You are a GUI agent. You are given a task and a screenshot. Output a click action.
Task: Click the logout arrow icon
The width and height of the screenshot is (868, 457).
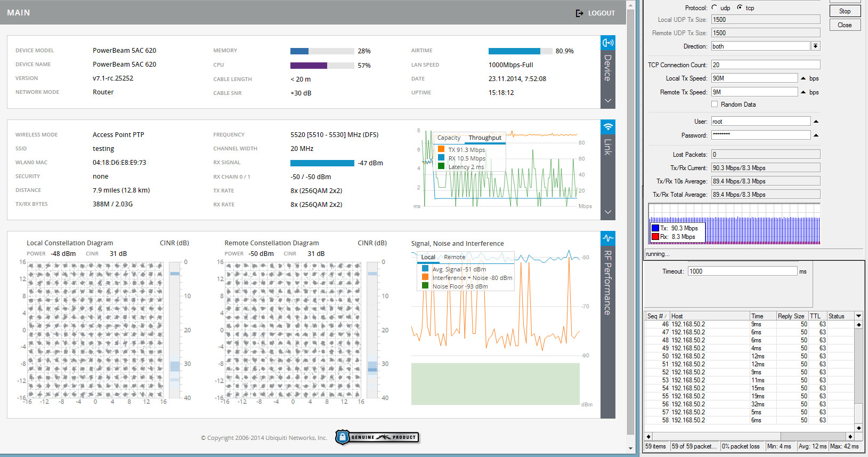(x=580, y=13)
